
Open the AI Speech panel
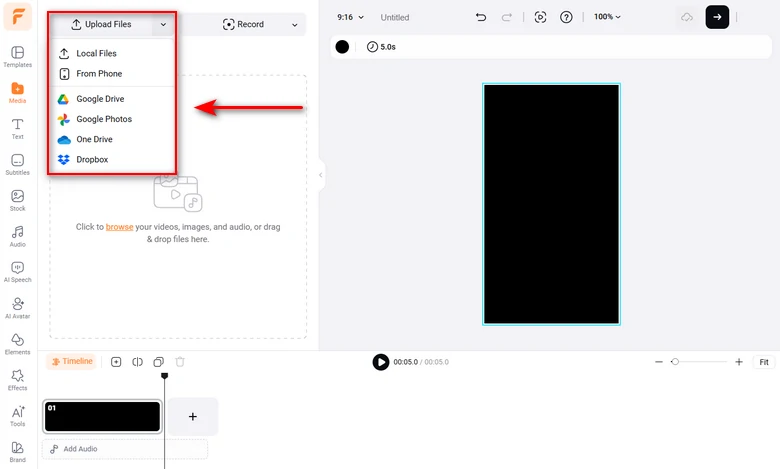17,272
